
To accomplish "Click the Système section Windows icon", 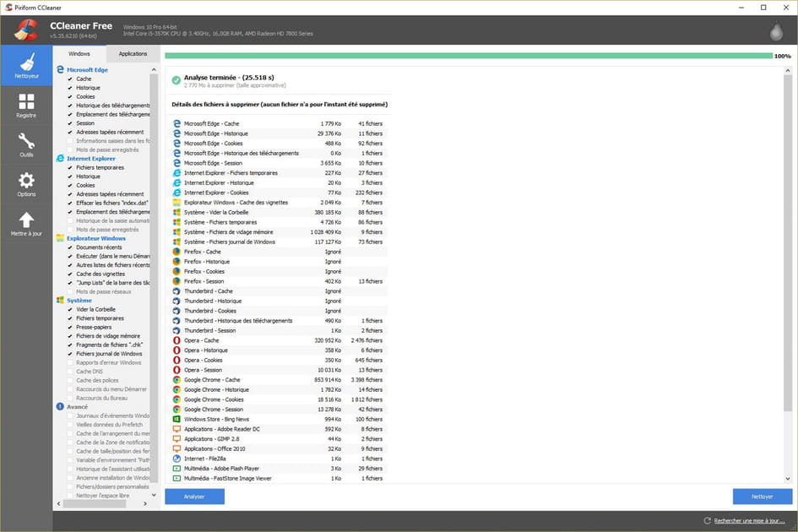I will 60,300.
